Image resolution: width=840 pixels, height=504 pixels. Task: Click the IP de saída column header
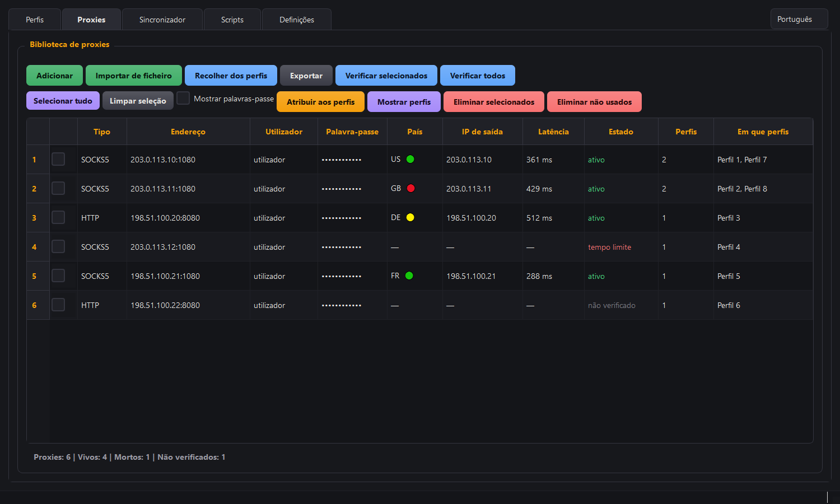(482, 132)
